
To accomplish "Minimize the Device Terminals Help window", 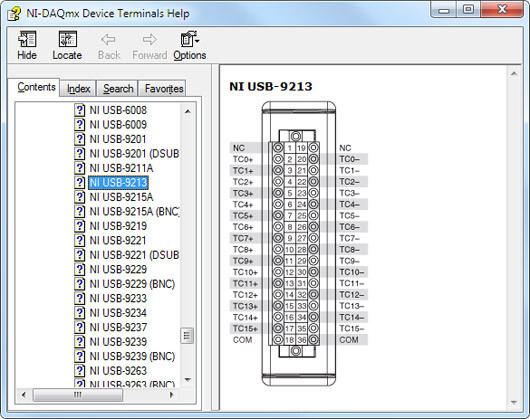I will (x=443, y=10).
